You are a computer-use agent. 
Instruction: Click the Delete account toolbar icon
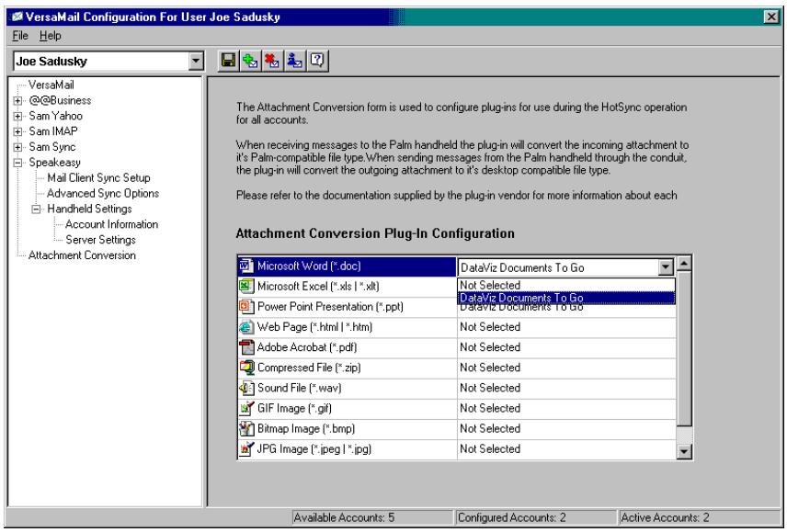(x=272, y=62)
